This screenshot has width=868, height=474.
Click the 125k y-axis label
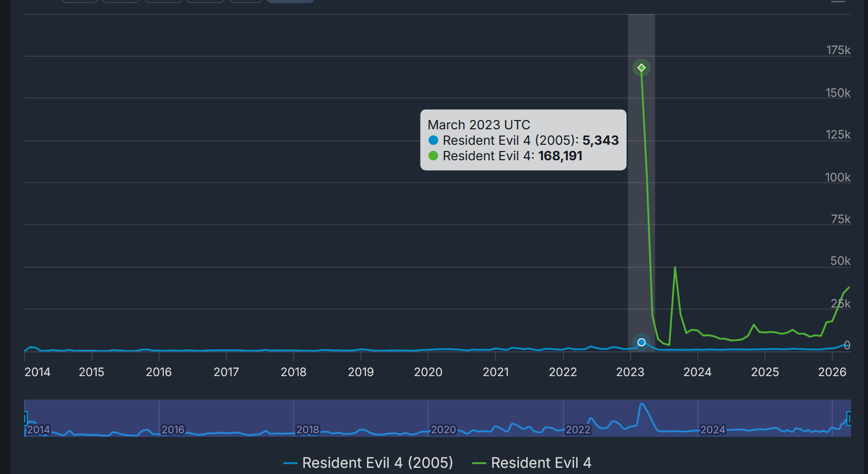point(838,134)
